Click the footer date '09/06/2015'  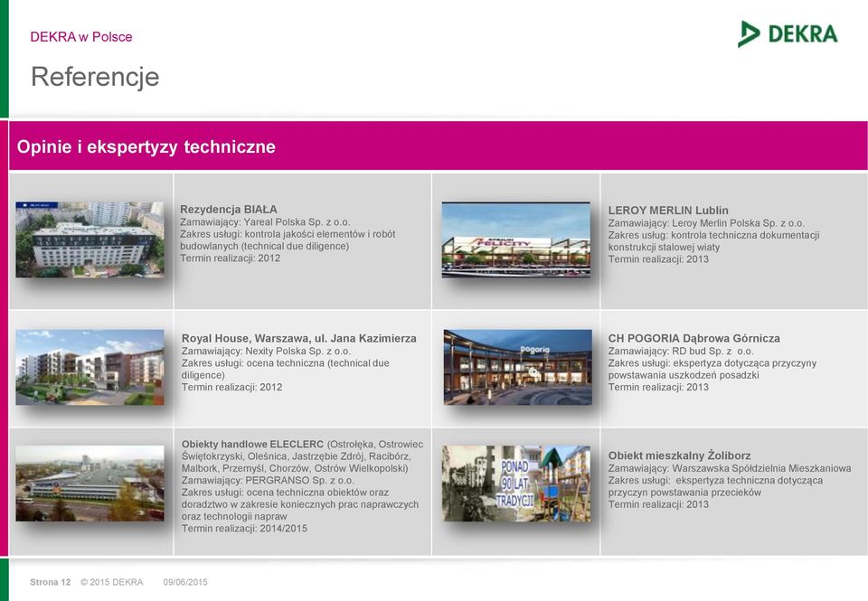(185, 582)
